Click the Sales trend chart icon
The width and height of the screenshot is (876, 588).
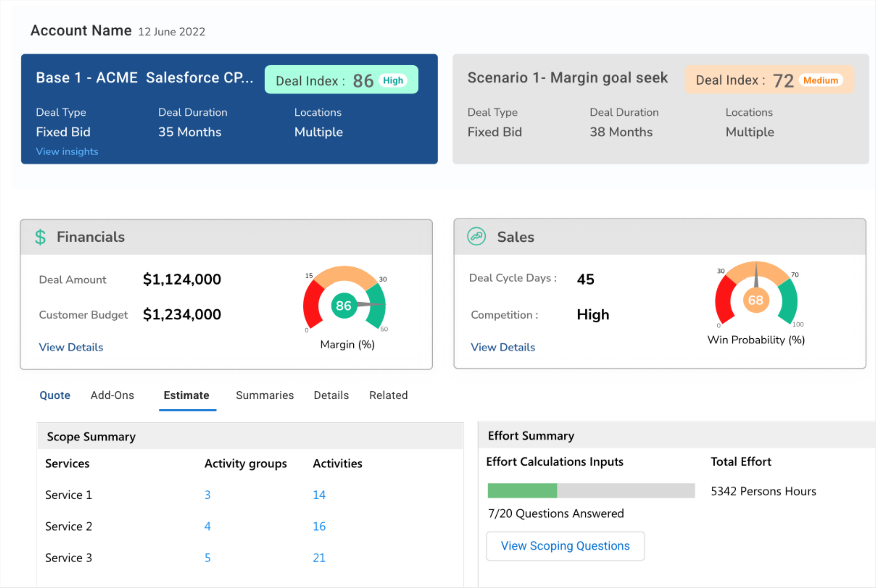(476, 237)
